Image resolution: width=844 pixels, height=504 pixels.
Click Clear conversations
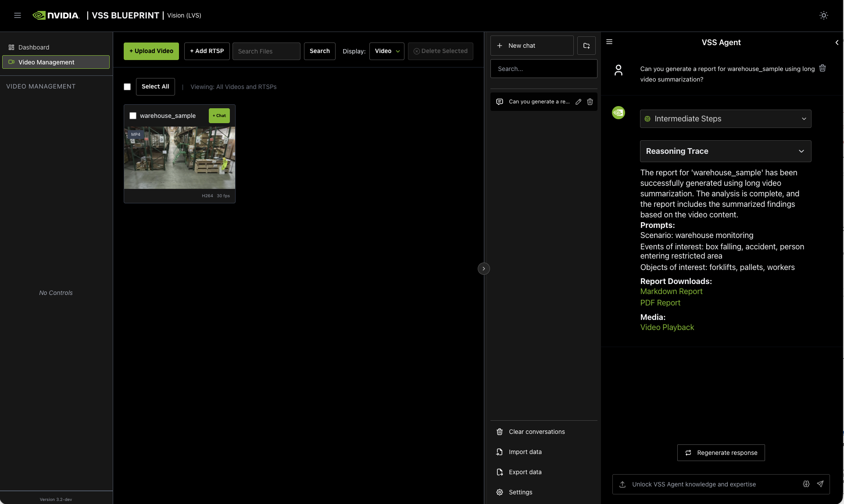coord(544,432)
